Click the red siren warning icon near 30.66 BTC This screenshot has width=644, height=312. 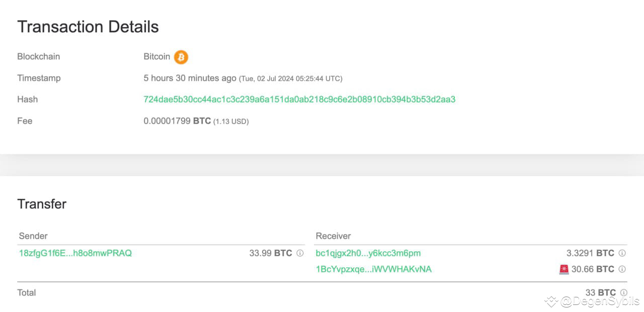(563, 269)
